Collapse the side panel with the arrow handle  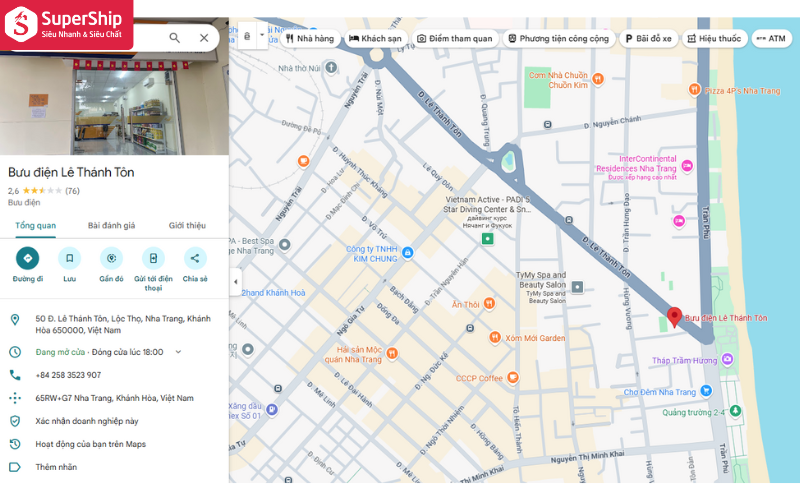tap(235, 282)
